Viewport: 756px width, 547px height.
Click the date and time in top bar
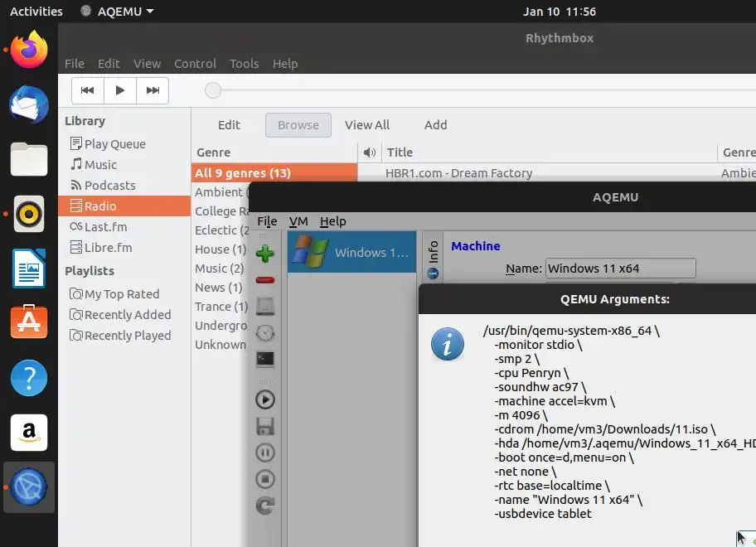[x=560, y=11]
